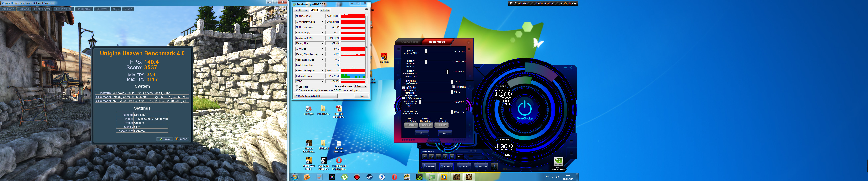Click the OverClocker info icon button
This screenshot has height=181, width=868.
[x=494, y=166]
